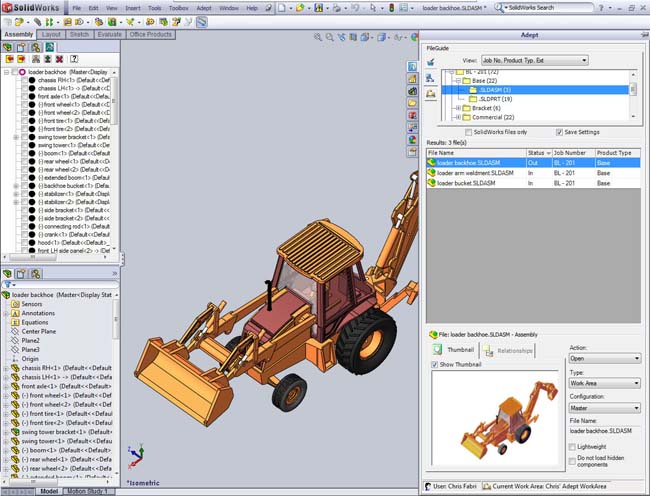Click the Zoom to Fit icon in viewport toolbar
650x496 pixels.
318,37
